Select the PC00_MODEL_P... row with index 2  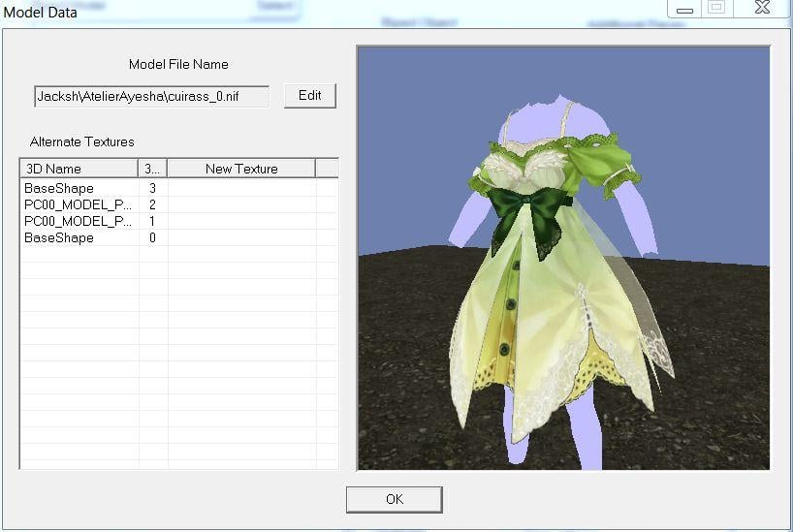pos(178,204)
